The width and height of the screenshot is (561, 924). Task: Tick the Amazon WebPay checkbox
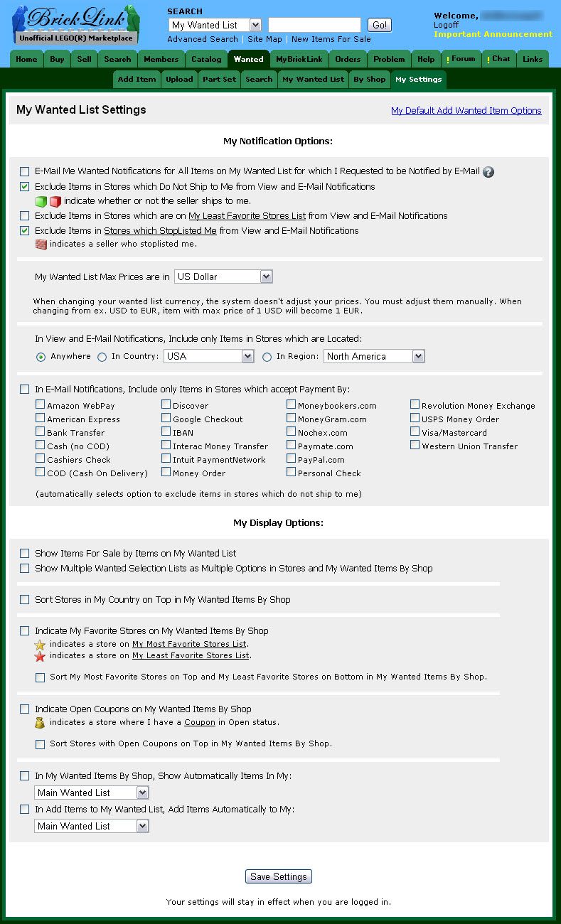[x=41, y=404]
